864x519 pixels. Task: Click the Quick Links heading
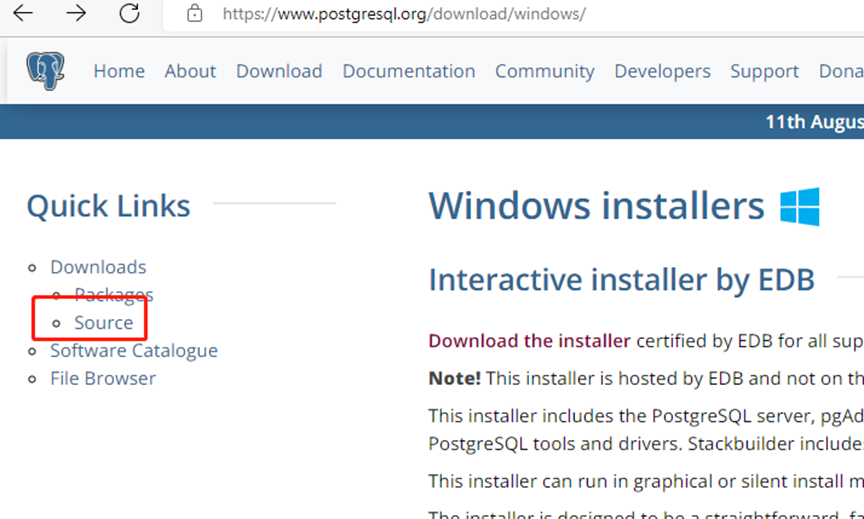point(109,206)
